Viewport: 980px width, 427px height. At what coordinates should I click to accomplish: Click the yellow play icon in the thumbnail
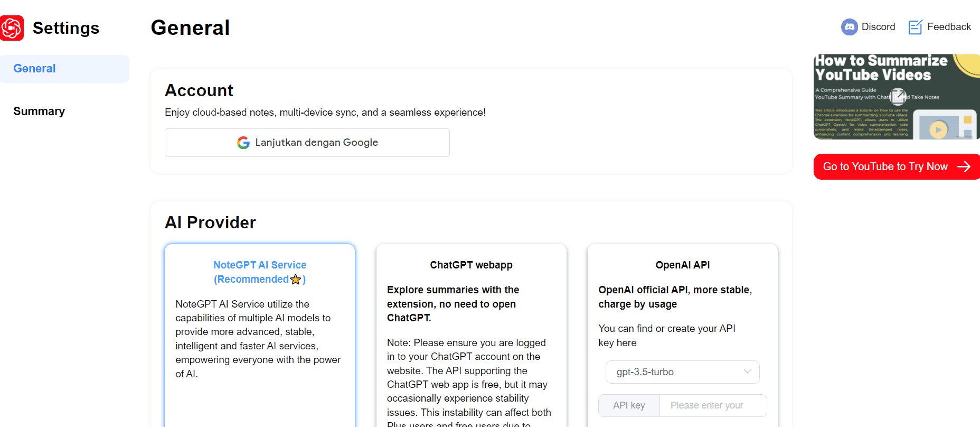[938, 129]
